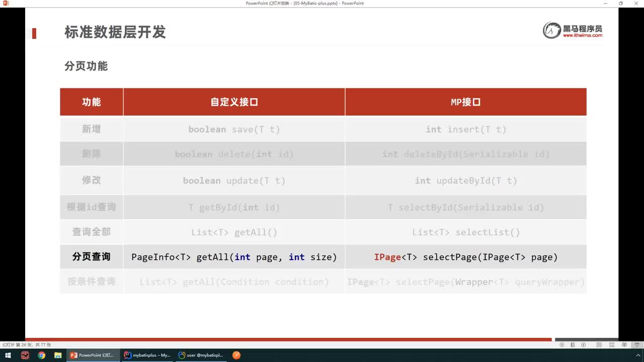Viewport: 644px width, 362px height.
Task: Click the window title 05-MyBatis-plus.pptx
Action: point(304,3)
